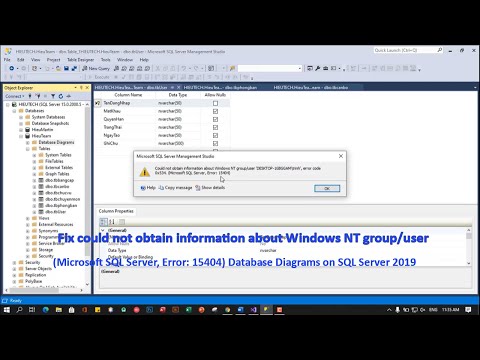Open Task View on the taskbar
This screenshot has height=360, width=480.
32,310
